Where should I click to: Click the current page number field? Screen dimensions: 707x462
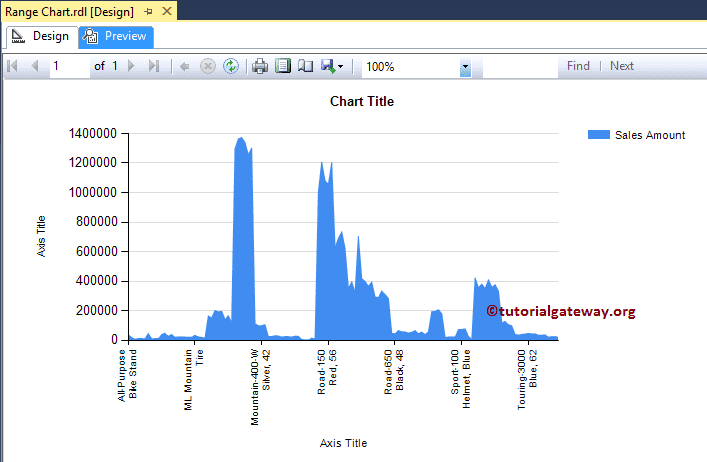click(69, 66)
